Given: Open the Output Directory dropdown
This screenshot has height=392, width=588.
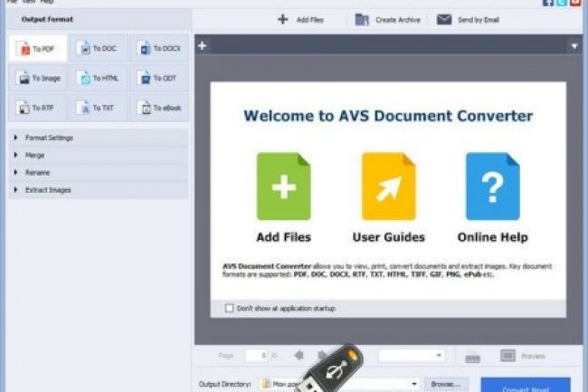Looking at the screenshot, I should click(414, 384).
